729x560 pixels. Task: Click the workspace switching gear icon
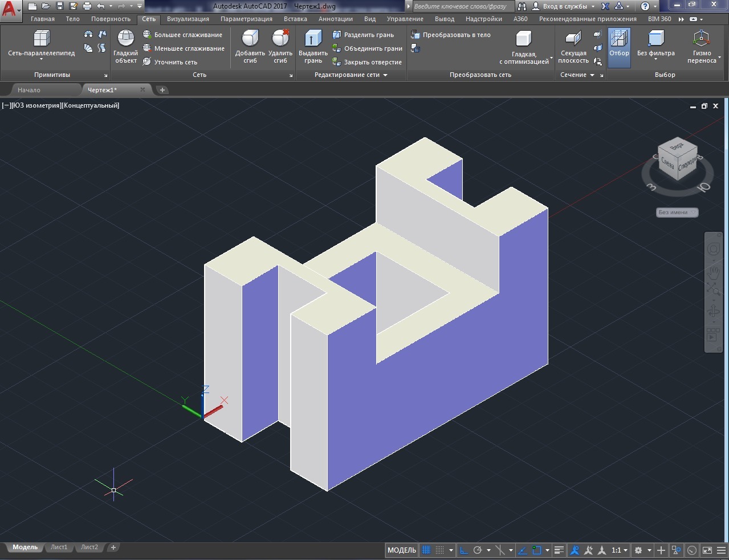(638, 550)
